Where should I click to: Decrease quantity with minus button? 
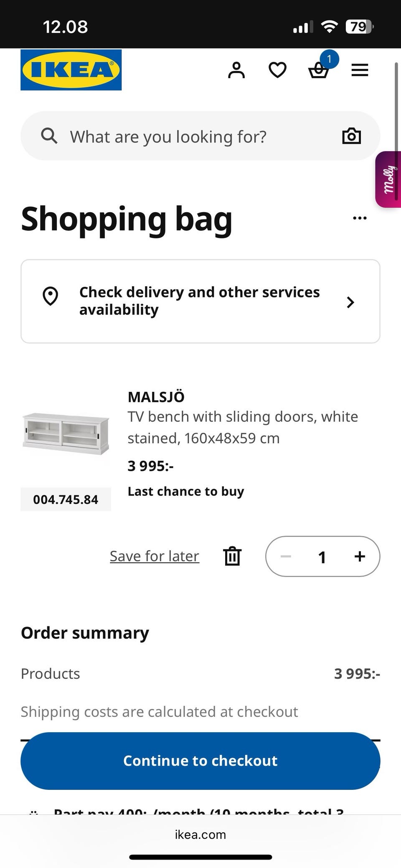click(286, 556)
